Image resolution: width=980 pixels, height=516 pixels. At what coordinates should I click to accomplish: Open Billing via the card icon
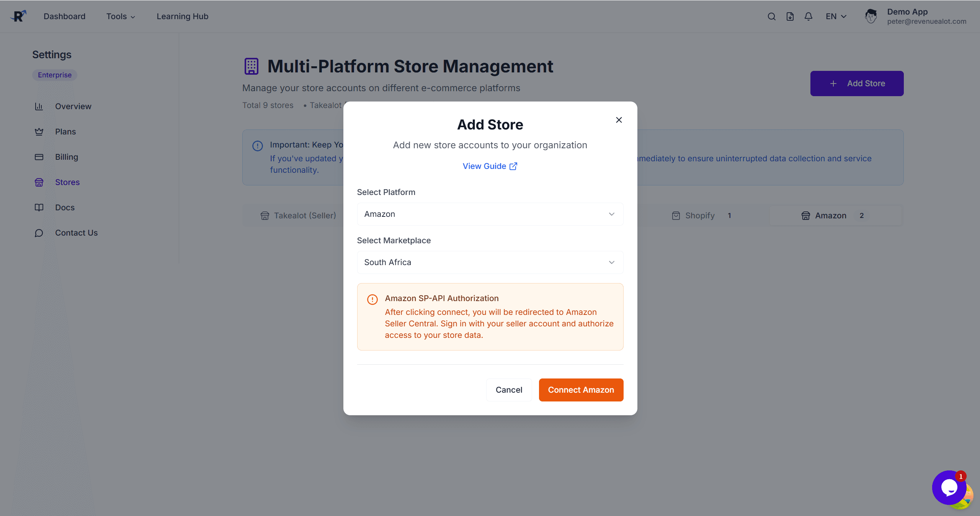pyautogui.click(x=39, y=157)
